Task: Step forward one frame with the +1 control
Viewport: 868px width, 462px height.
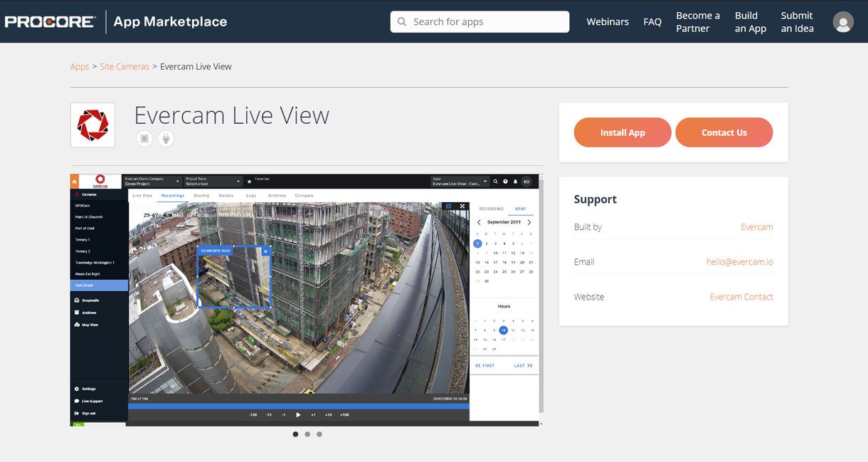Action: coord(313,414)
